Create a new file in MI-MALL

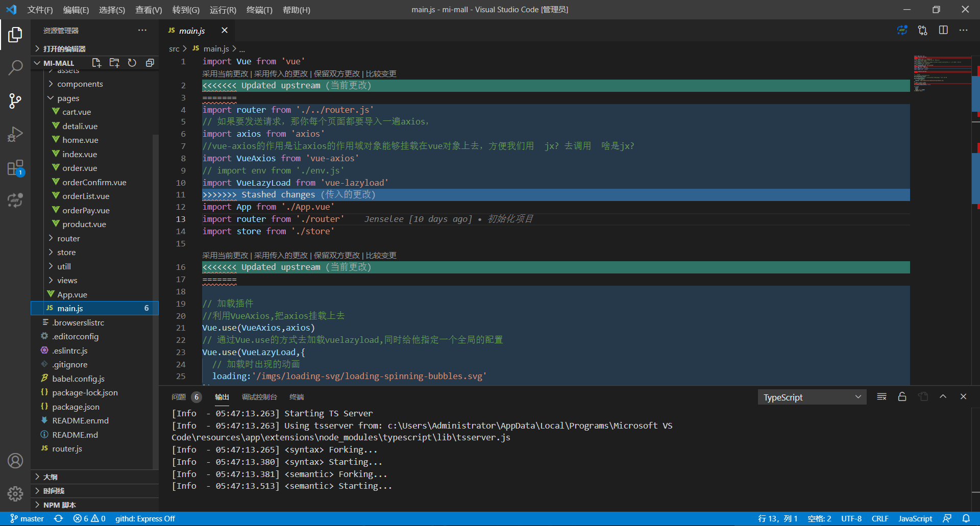(96, 63)
